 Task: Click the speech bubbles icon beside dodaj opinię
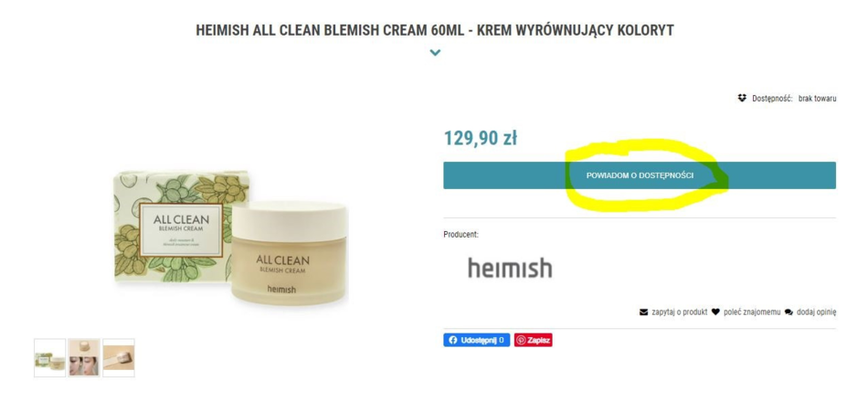click(x=789, y=312)
